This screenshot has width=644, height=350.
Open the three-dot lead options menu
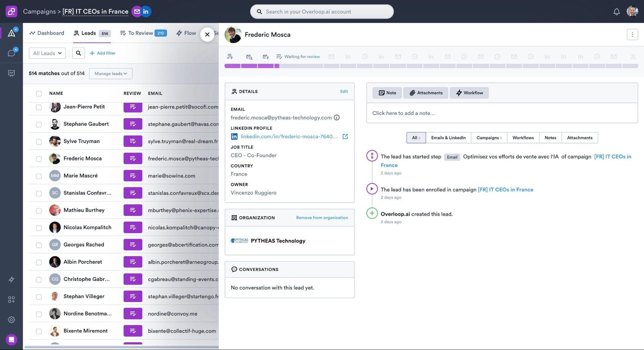632,34
